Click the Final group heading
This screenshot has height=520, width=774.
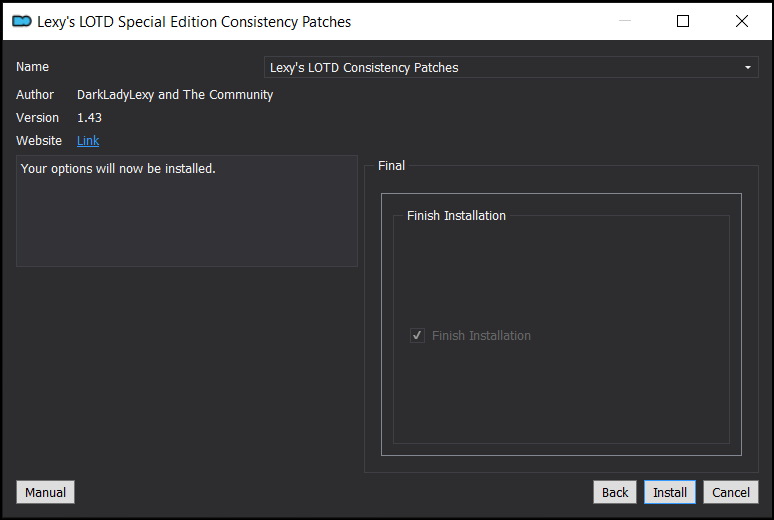391,165
